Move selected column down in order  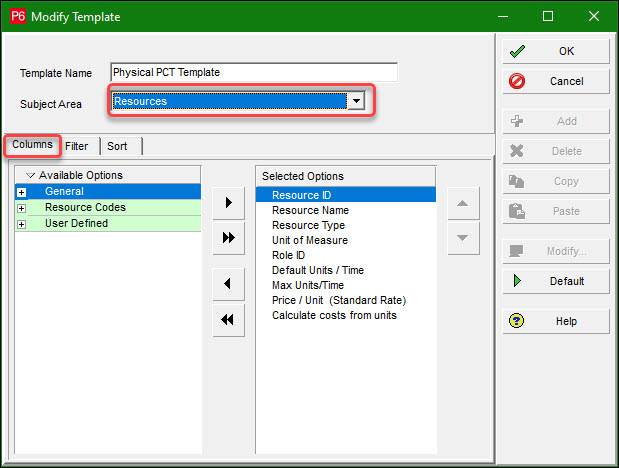(x=463, y=238)
